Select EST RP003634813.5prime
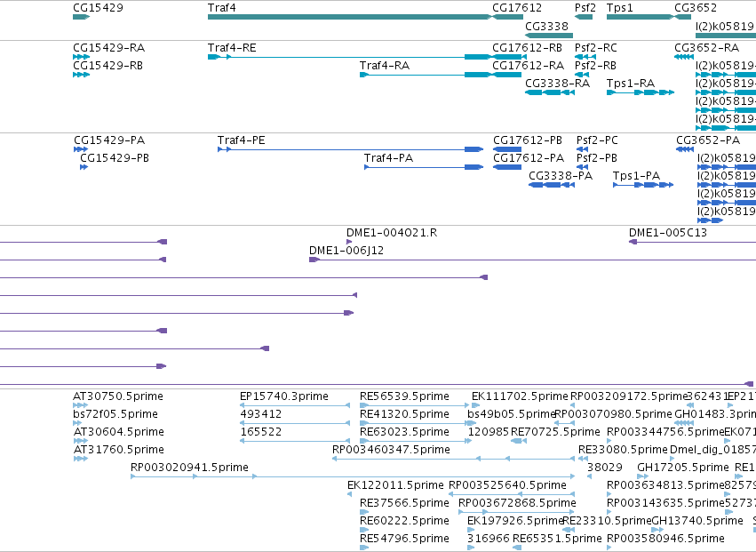The height and width of the screenshot is (552, 756). (x=609, y=494)
